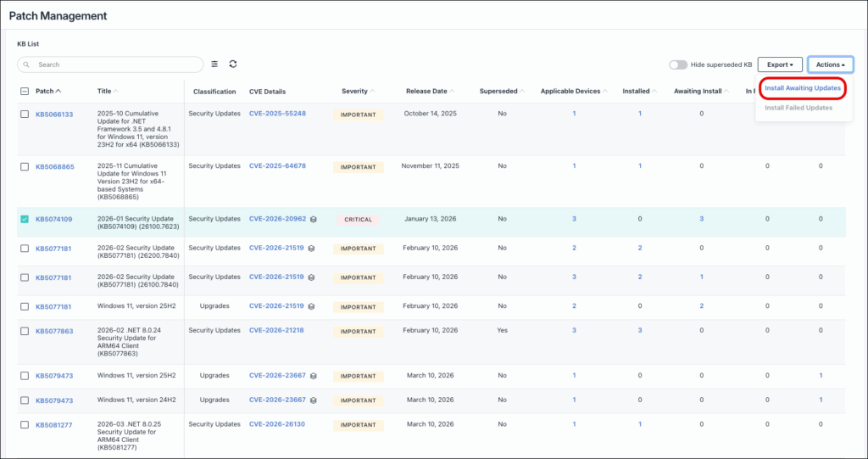
Task: Click the stack icon beside CVE-2026-20962
Action: point(312,219)
